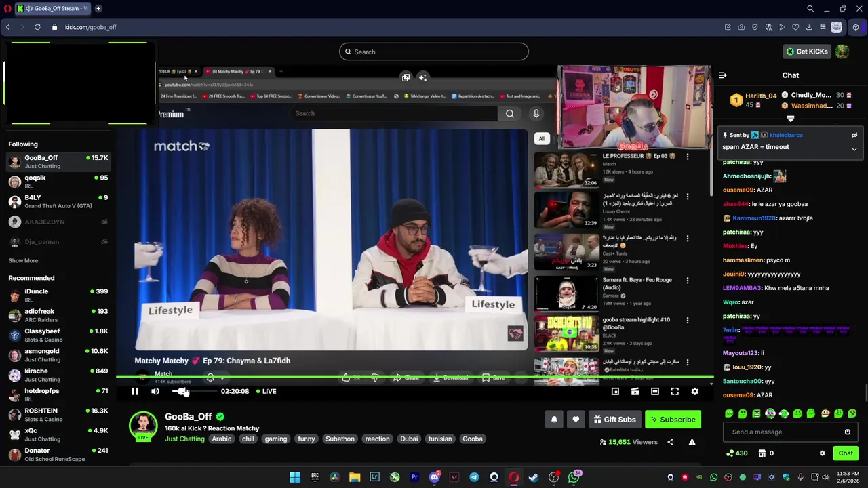The width and height of the screenshot is (868, 488).
Task: Click Show More under Following
Action: pos(23,260)
